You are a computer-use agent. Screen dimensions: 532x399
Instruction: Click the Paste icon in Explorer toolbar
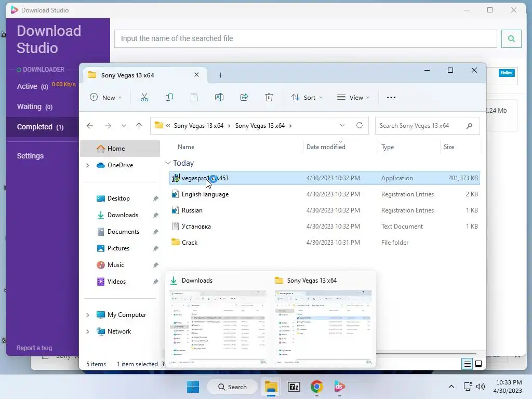click(x=194, y=97)
